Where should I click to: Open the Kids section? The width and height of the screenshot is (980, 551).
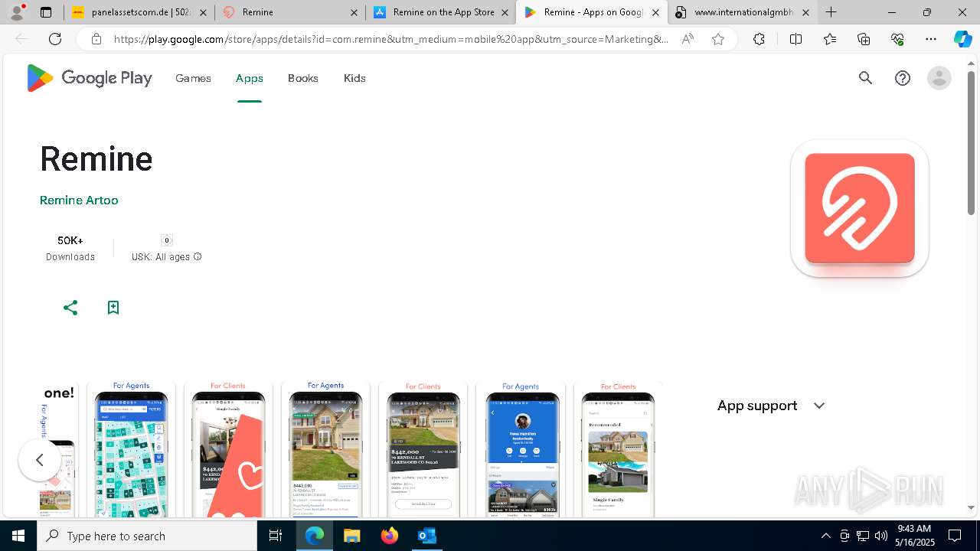[x=354, y=78]
